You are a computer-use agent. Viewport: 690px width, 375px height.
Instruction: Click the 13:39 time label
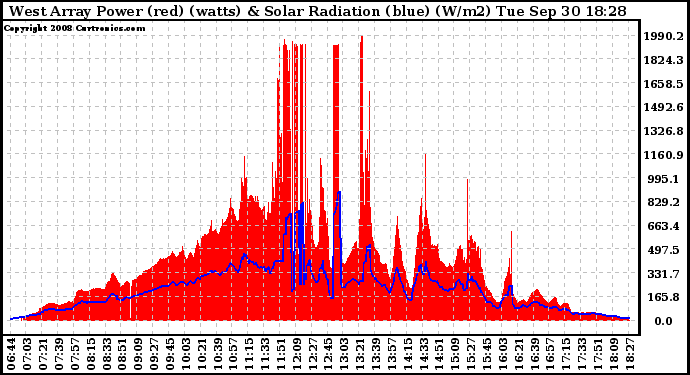pos(376,354)
